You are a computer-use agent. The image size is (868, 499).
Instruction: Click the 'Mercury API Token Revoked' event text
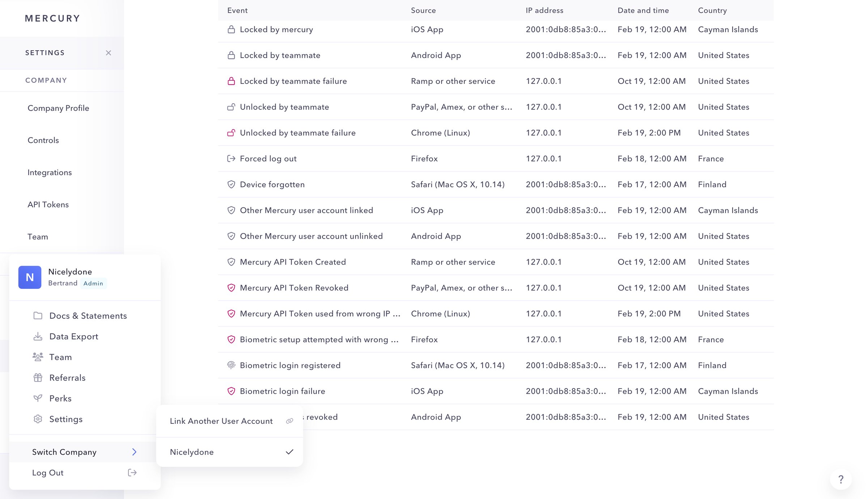tap(294, 288)
